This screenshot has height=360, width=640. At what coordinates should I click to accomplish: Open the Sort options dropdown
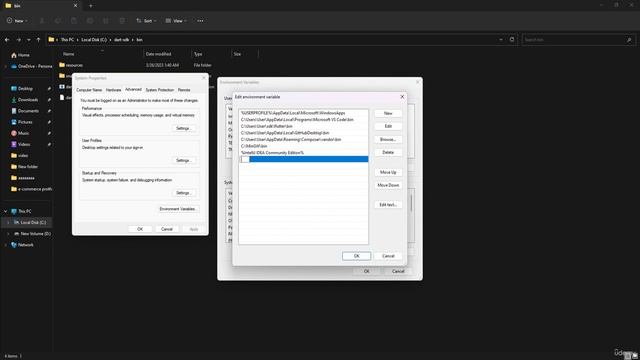coord(146,21)
